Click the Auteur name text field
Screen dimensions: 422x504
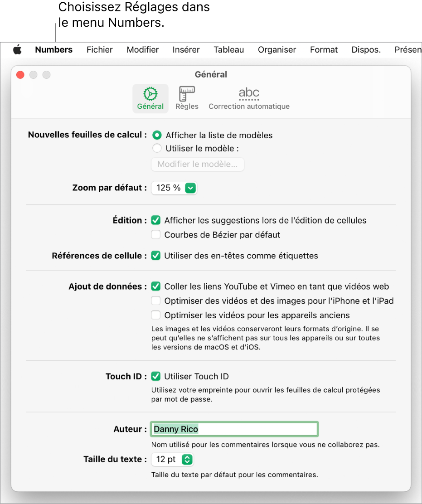(x=235, y=429)
